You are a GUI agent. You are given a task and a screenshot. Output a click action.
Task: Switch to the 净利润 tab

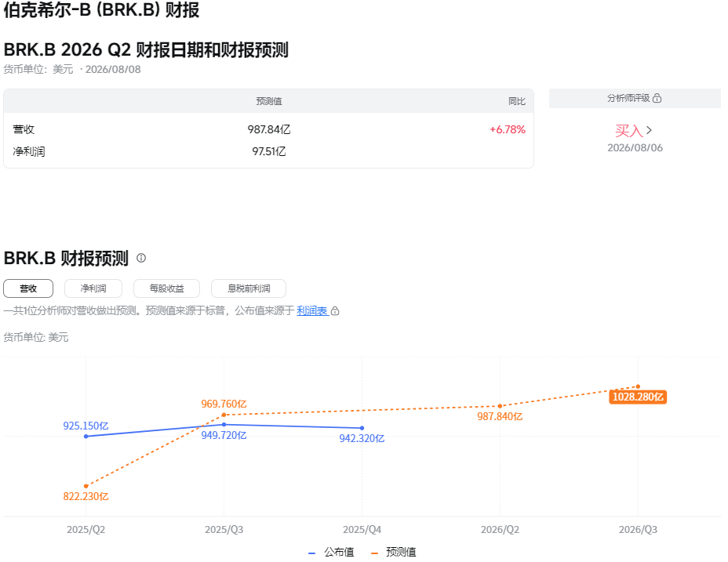click(x=93, y=288)
